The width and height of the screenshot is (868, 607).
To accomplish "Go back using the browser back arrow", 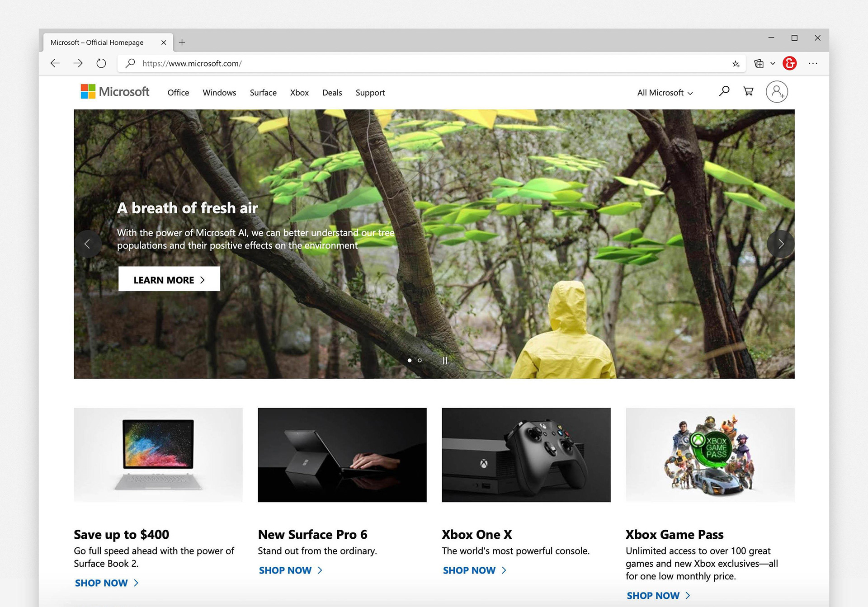I will click(x=55, y=63).
